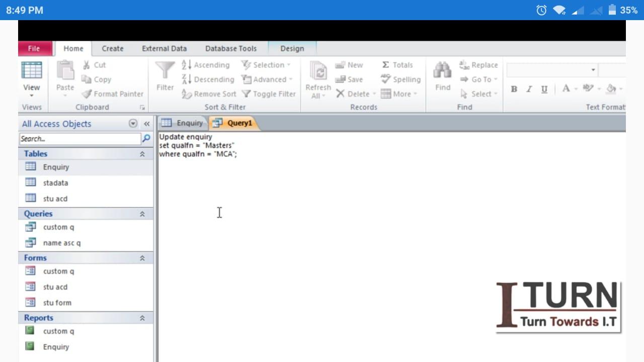Open the Design ribbon tab
Image resolution: width=644 pixels, height=362 pixels.
292,48
